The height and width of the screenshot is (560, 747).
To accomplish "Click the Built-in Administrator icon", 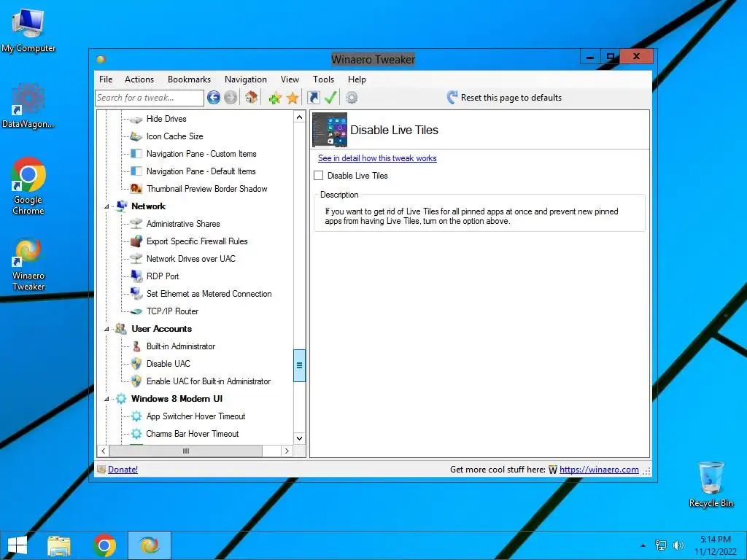I will click(x=136, y=346).
